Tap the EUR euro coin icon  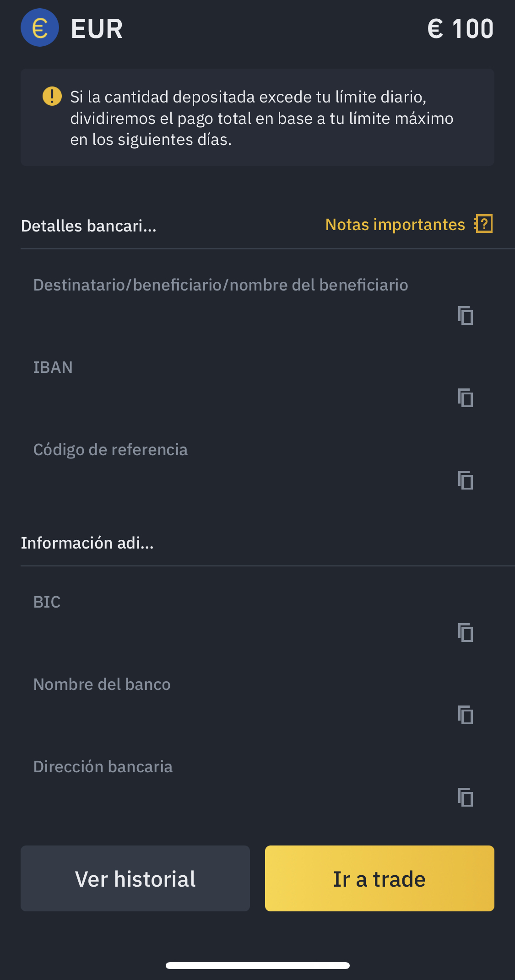(40, 27)
